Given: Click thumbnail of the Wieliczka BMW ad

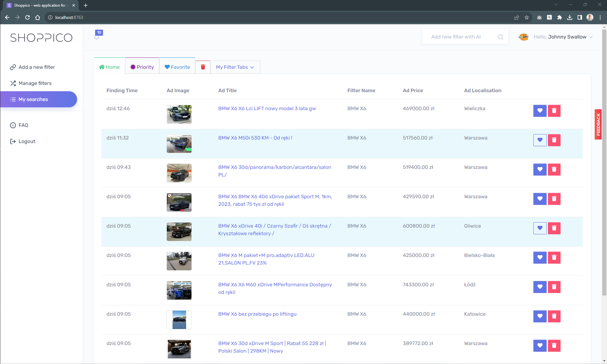Looking at the screenshot, I should coord(179,114).
